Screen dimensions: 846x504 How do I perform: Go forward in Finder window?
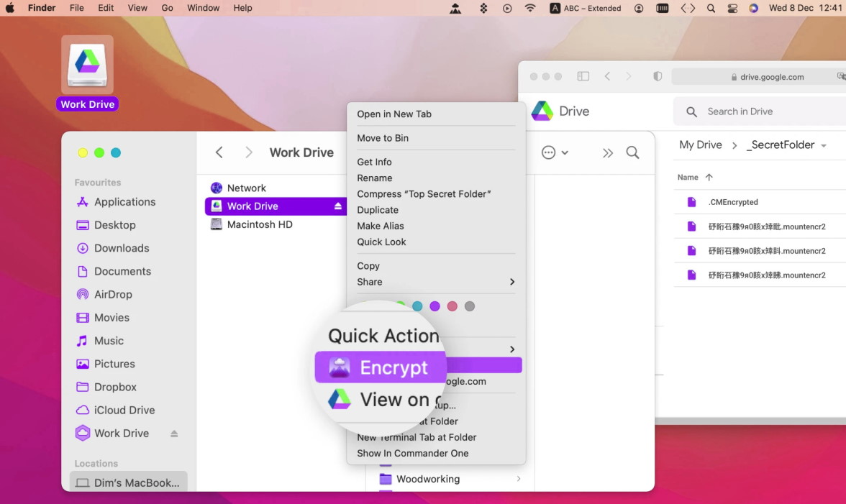click(x=248, y=152)
